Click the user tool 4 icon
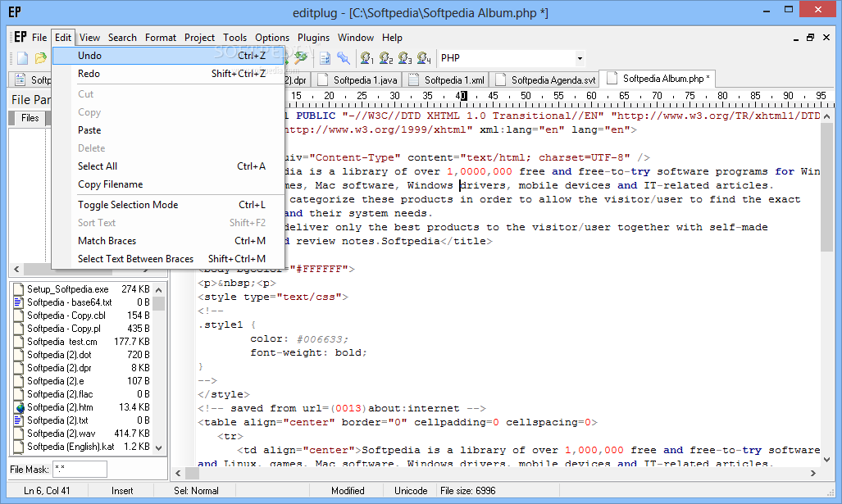Viewport: 842px width, 504px height. point(424,58)
